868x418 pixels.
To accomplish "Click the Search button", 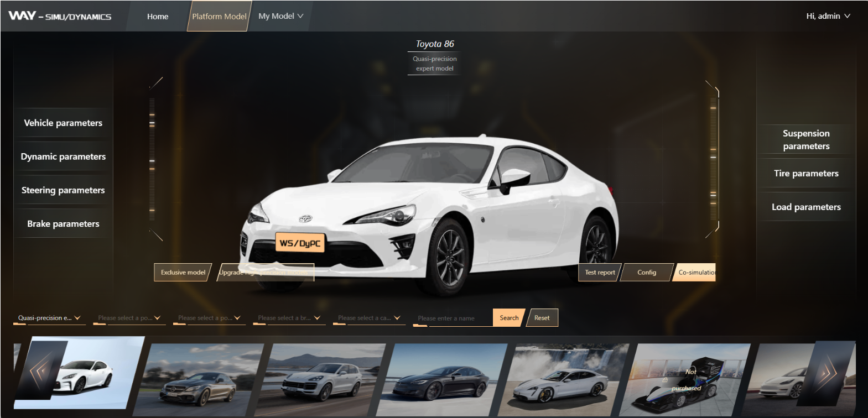I will tap(509, 318).
